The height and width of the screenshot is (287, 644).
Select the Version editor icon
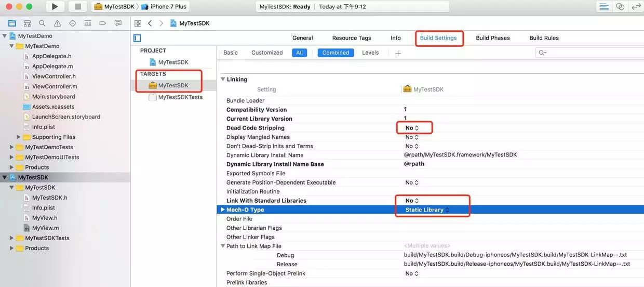[x=636, y=7]
